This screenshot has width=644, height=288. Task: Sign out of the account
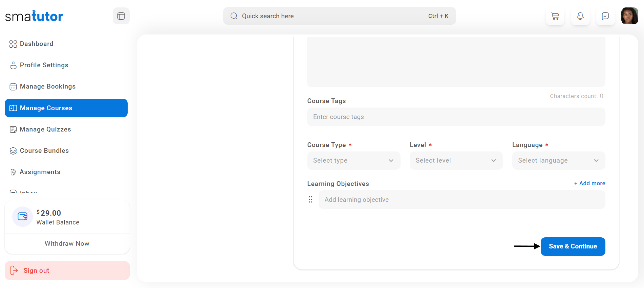click(67, 271)
